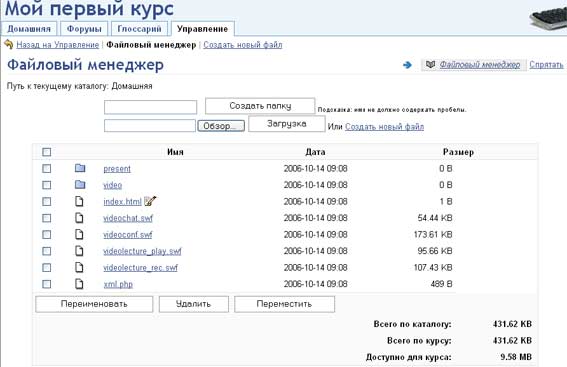The height and width of the screenshot is (367, 567).
Task: Check the box for videolecture_play.swf
Action: click(47, 251)
